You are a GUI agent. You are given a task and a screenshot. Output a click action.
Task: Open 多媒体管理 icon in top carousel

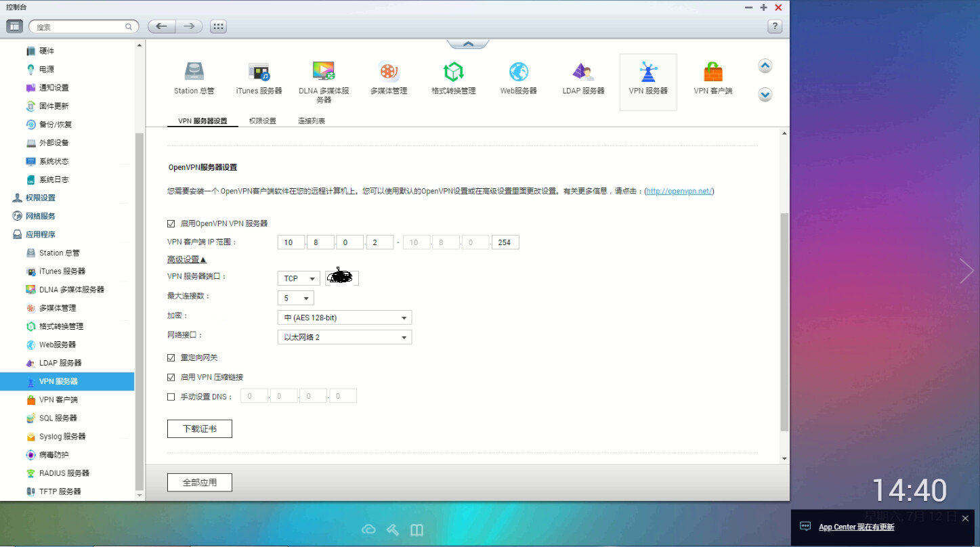click(x=389, y=71)
